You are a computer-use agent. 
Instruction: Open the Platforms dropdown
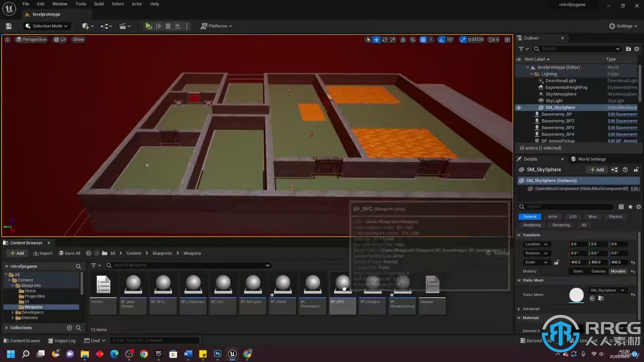pos(217,26)
